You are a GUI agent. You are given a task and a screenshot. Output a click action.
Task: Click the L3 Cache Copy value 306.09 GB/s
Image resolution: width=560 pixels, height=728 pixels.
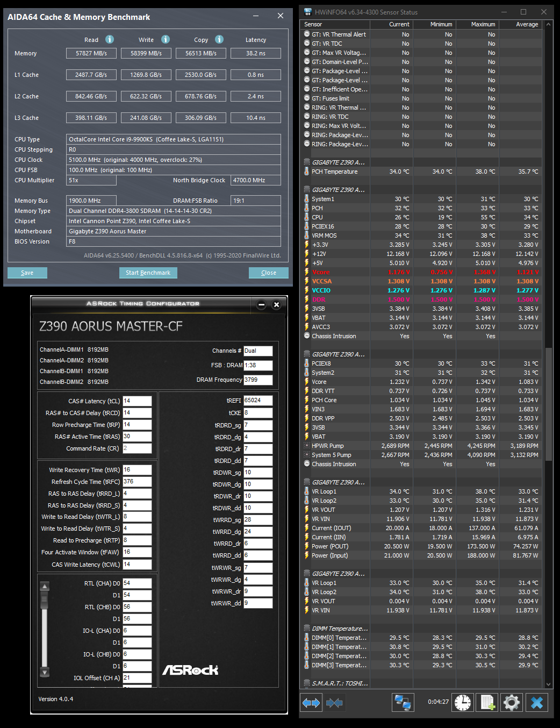pyautogui.click(x=201, y=118)
